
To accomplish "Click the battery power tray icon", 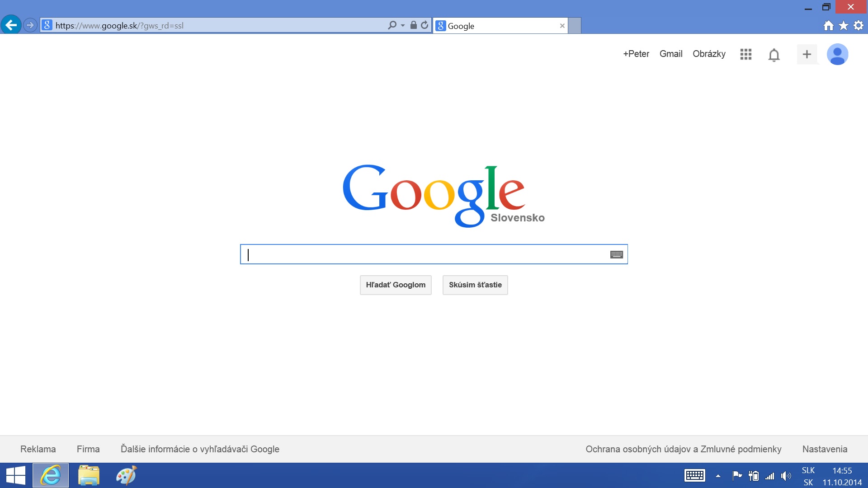I will pyautogui.click(x=754, y=476).
